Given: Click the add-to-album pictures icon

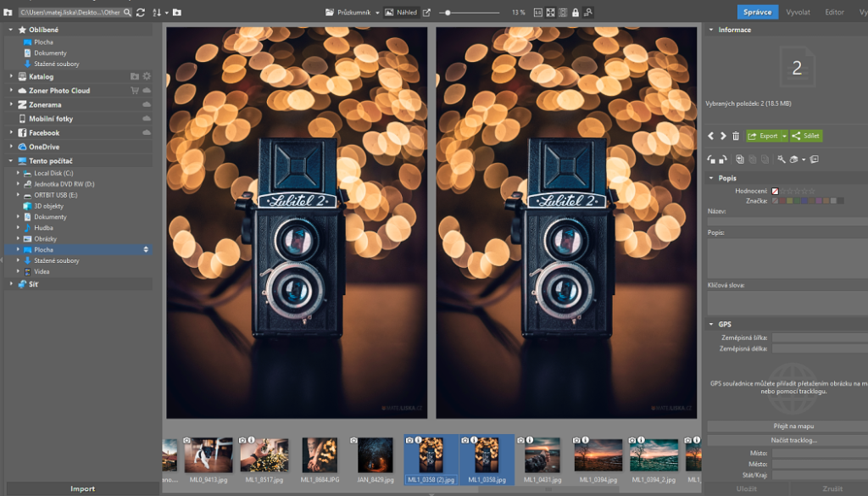Looking at the screenshot, I should click(815, 159).
